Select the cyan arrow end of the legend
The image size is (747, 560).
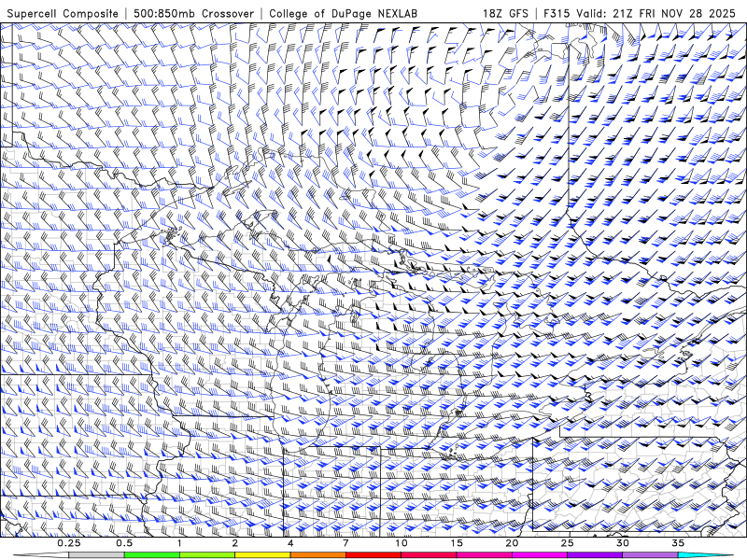tap(705, 555)
